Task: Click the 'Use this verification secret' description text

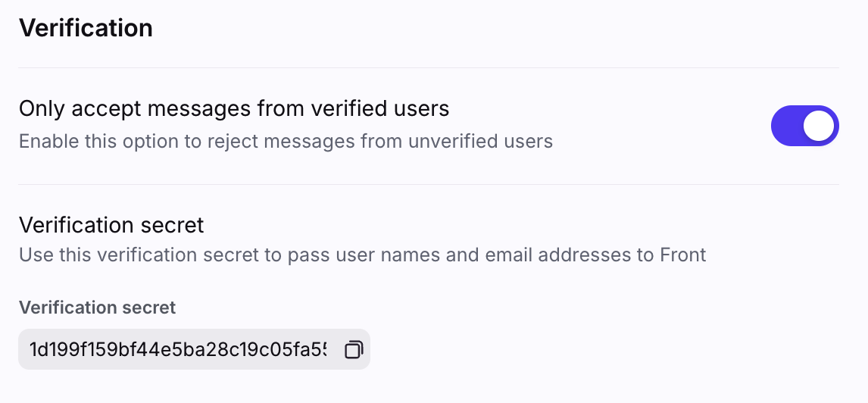Action: pos(363,255)
